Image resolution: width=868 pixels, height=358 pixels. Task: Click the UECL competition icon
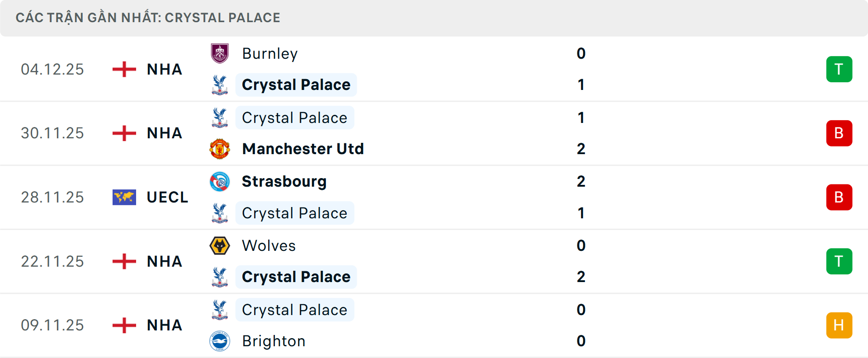(x=123, y=197)
